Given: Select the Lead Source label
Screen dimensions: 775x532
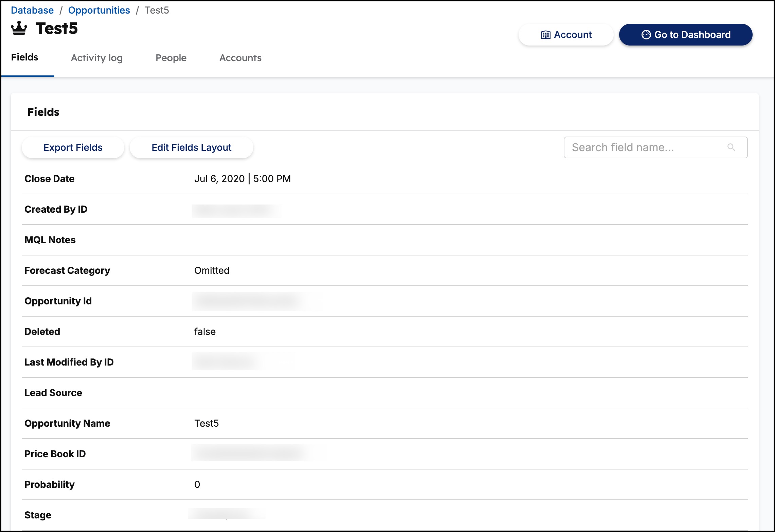Looking at the screenshot, I should 53,393.
